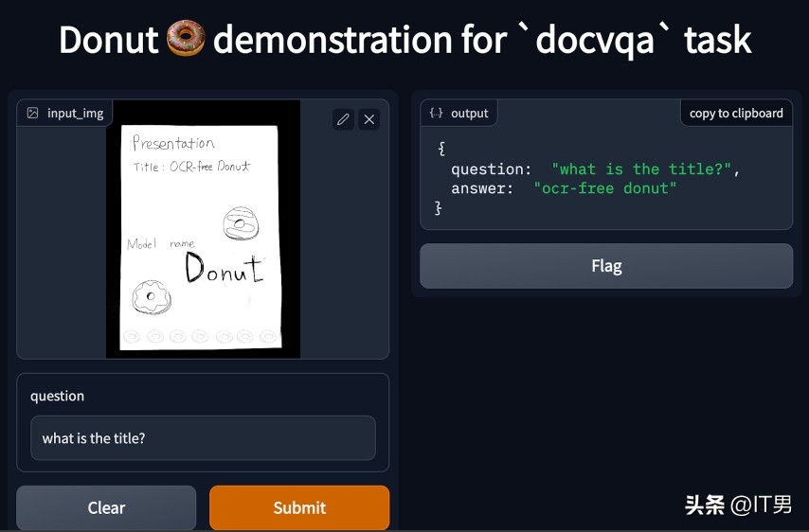The width and height of the screenshot is (809, 532).
Task: Focus the question text field
Action: [203, 438]
